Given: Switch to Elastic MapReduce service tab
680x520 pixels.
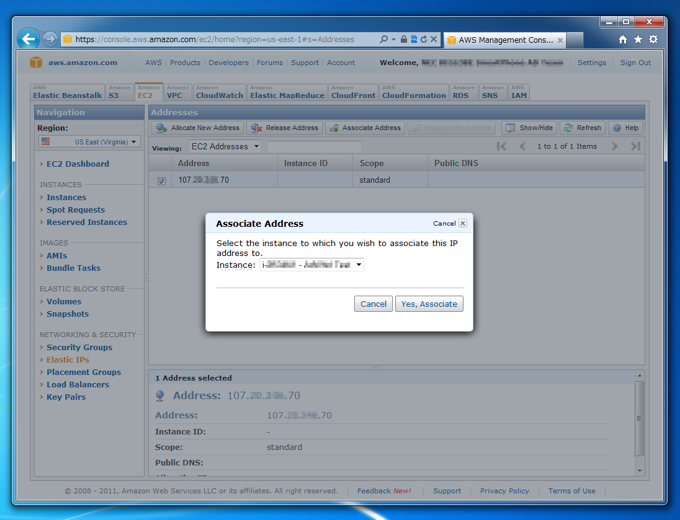Looking at the screenshot, I should pyautogui.click(x=287, y=92).
